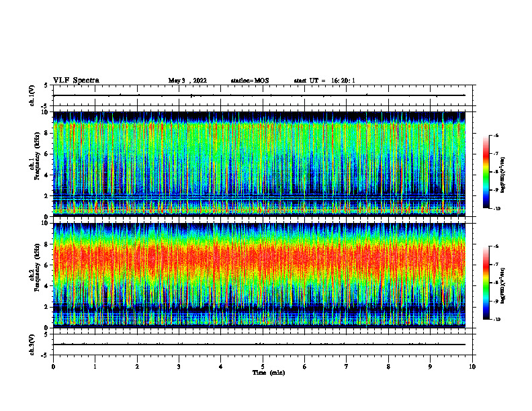Click the '4' kHz tick on ch.2 frequency axis
Image resolution: width=532 pixels, height=411 pixels.
coord(48,286)
